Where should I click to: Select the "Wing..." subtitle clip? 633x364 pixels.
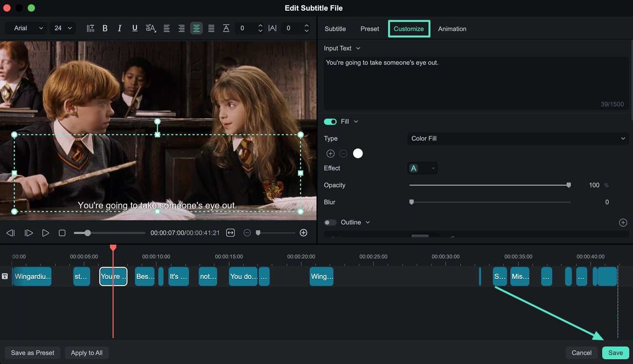click(x=321, y=276)
